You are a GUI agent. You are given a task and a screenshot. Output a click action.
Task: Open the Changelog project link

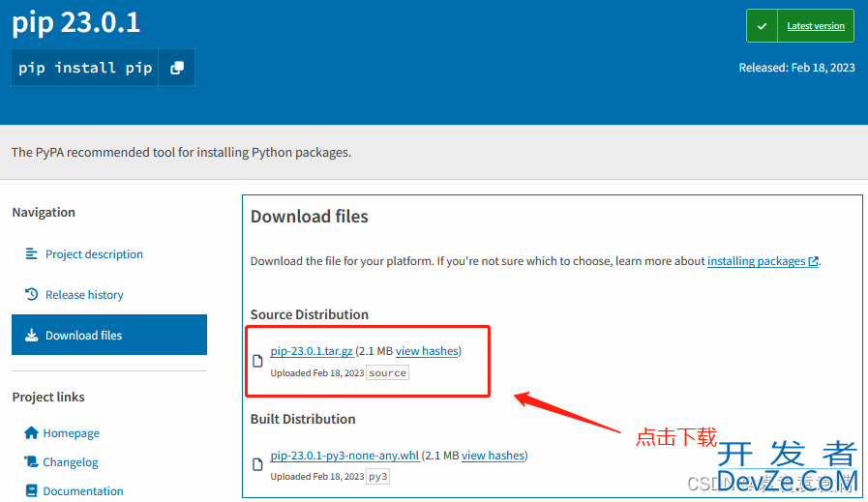tap(71, 462)
